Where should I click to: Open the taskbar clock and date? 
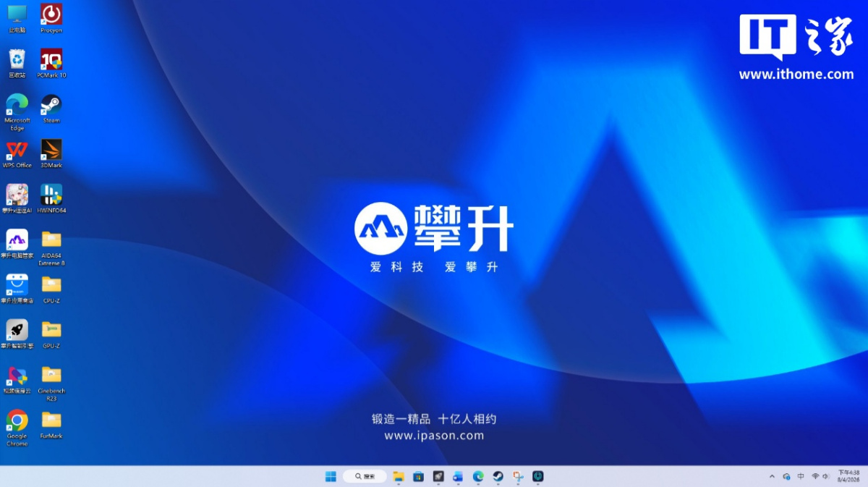point(848,476)
